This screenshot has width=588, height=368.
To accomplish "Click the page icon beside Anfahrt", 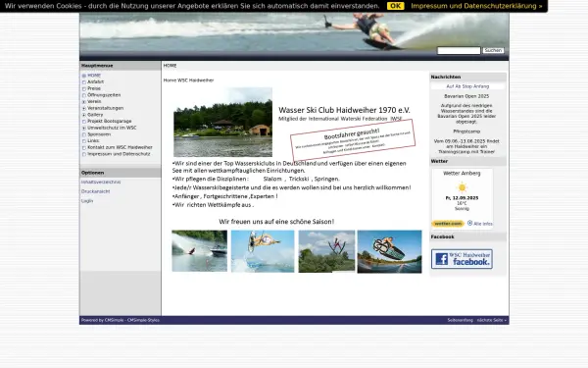I will tap(84, 82).
